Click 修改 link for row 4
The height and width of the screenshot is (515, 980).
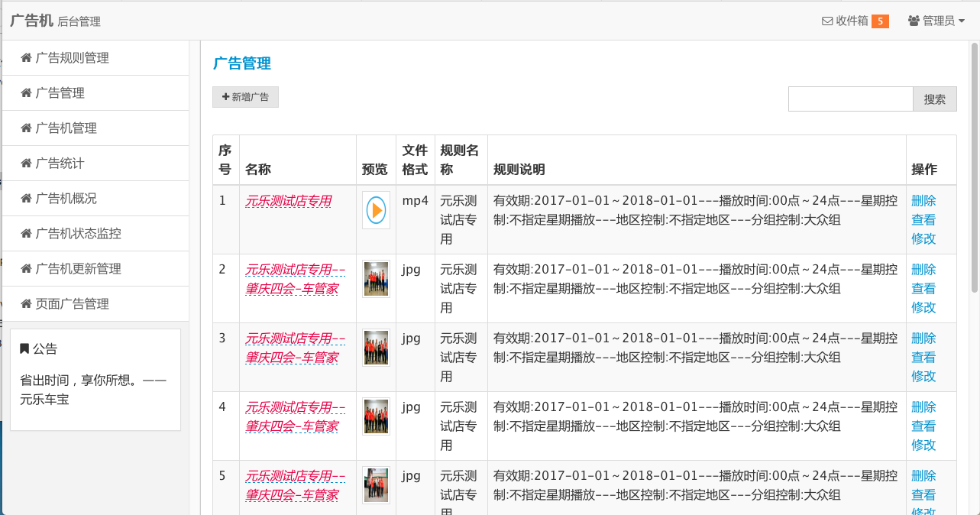923,445
